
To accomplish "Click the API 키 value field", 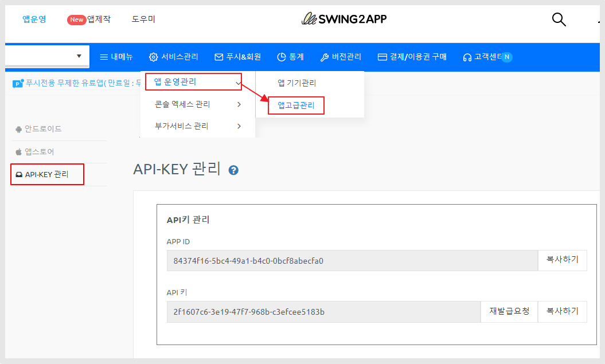I will [324, 312].
